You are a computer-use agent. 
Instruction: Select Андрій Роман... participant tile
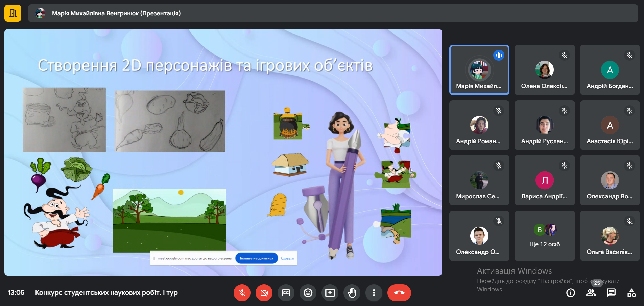pyautogui.click(x=479, y=125)
